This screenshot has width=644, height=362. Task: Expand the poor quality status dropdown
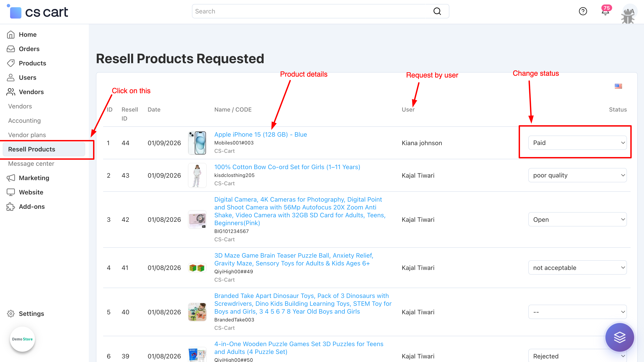click(577, 175)
